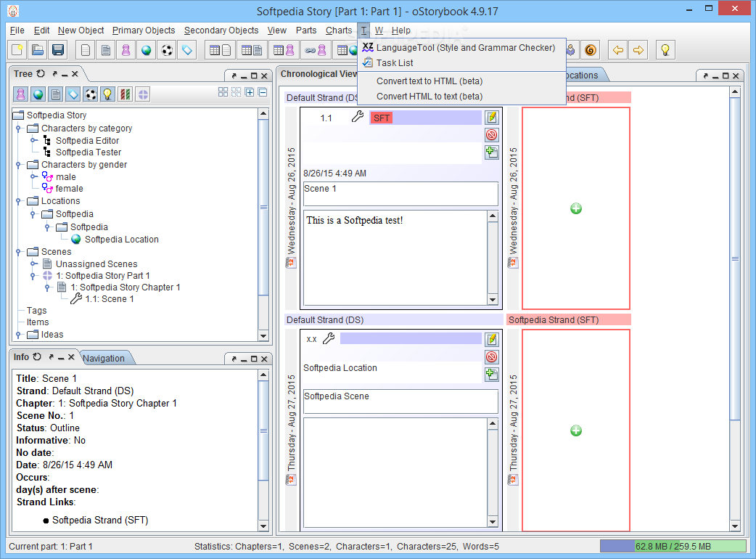
Task: Choose Convert HTML to text (beta)
Action: [461, 97]
